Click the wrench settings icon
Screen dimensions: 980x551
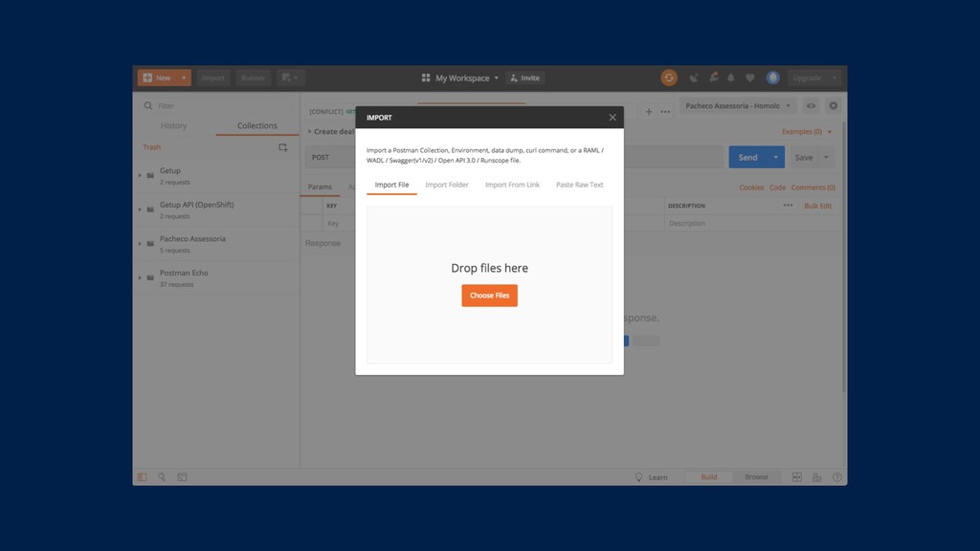pyautogui.click(x=713, y=77)
